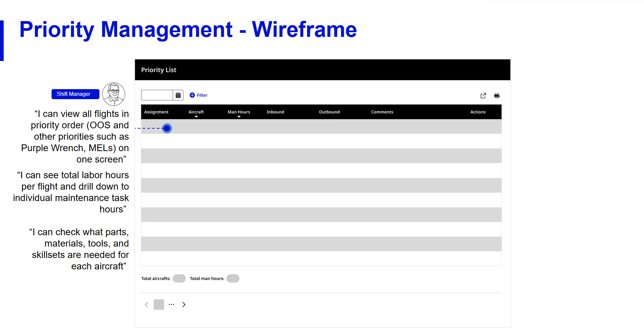This screenshot has height=333, width=644.
Task: Open the calendar date picker icon
Action: 178,95
